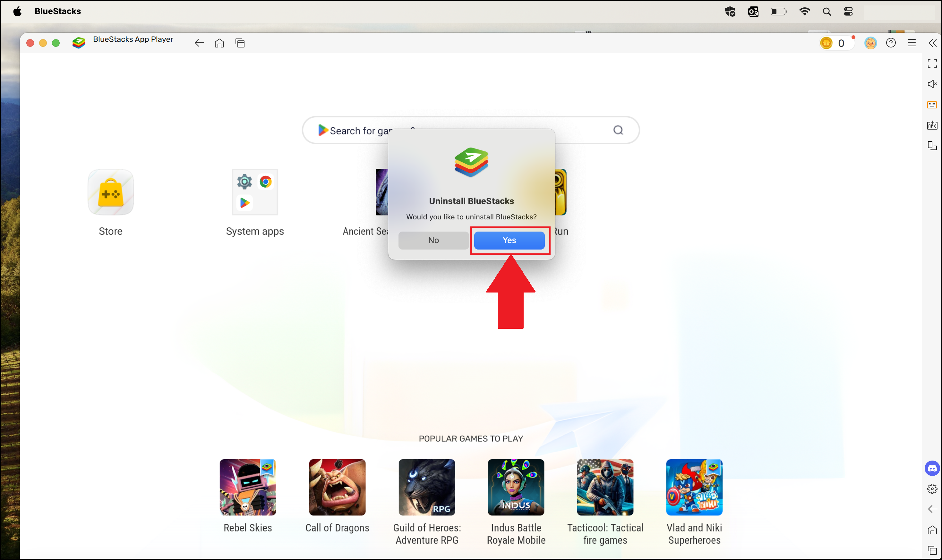Open the hamburger menu at top right
This screenshot has width=942, height=560.
tap(912, 43)
